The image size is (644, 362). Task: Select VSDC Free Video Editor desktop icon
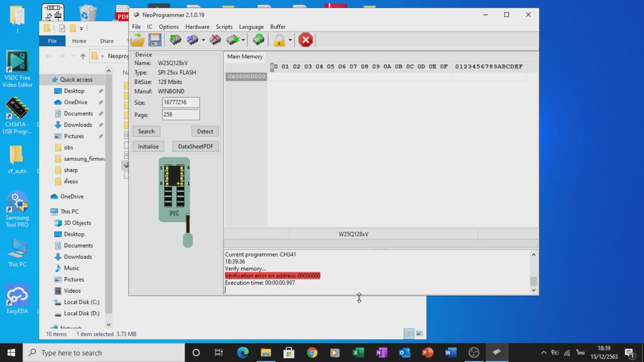[x=17, y=69]
